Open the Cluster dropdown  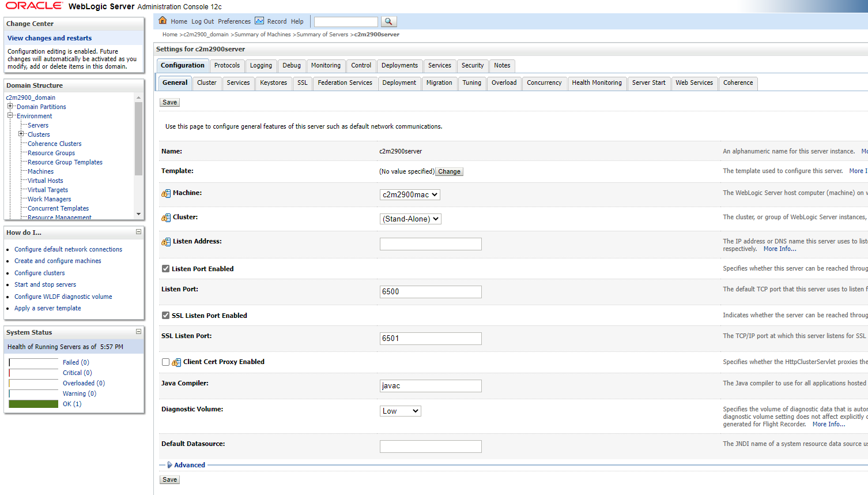pos(410,219)
